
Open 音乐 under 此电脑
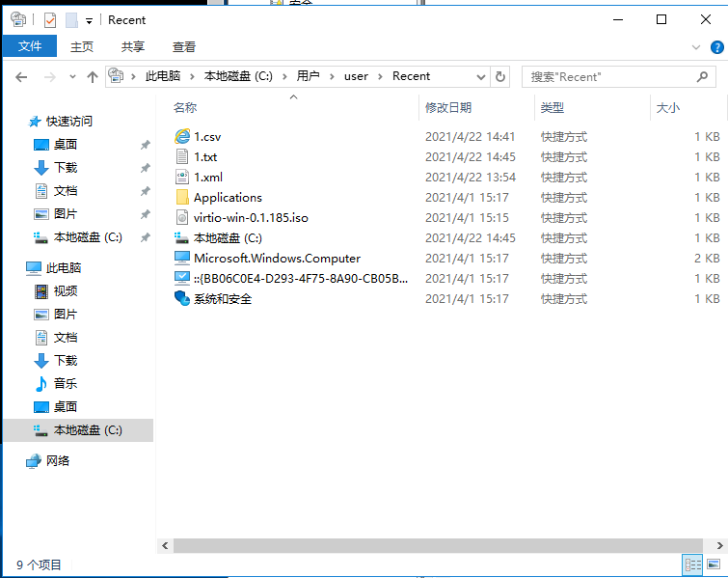pyautogui.click(x=65, y=384)
